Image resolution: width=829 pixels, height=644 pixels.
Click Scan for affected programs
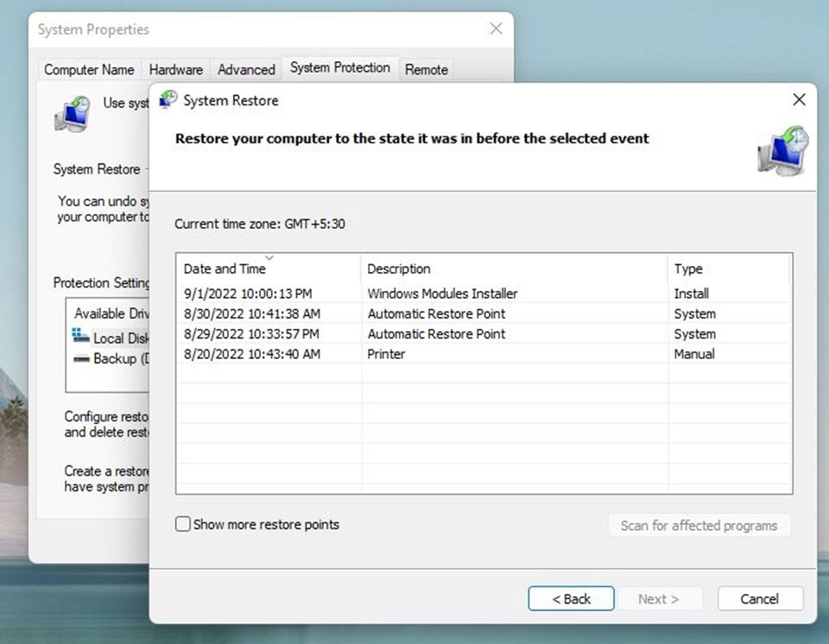point(699,525)
